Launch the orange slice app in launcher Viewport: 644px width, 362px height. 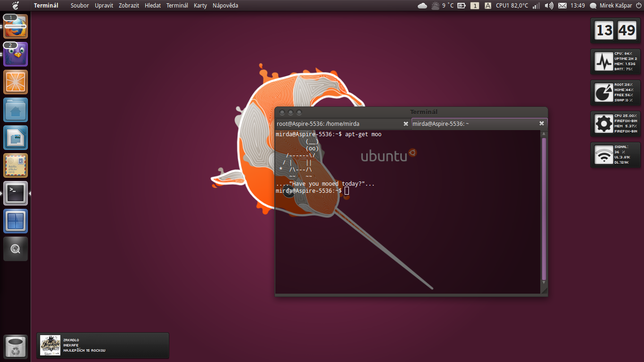(16, 82)
